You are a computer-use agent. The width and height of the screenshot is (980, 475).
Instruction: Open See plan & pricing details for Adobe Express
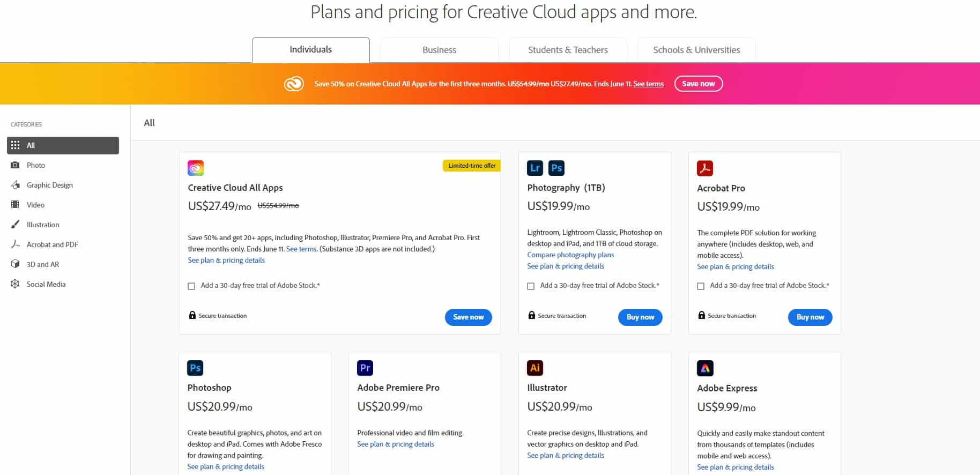tap(736, 467)
